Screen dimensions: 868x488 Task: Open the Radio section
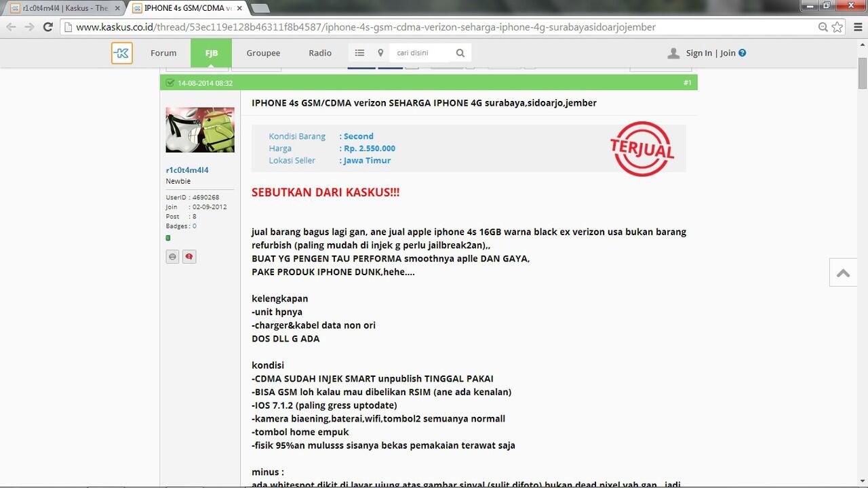coord(320,53)
